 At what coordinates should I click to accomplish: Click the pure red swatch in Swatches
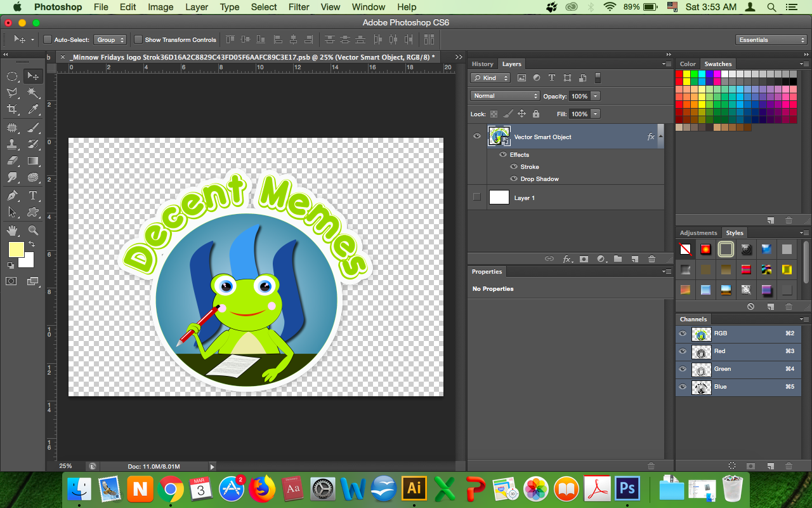click(679, 74)
